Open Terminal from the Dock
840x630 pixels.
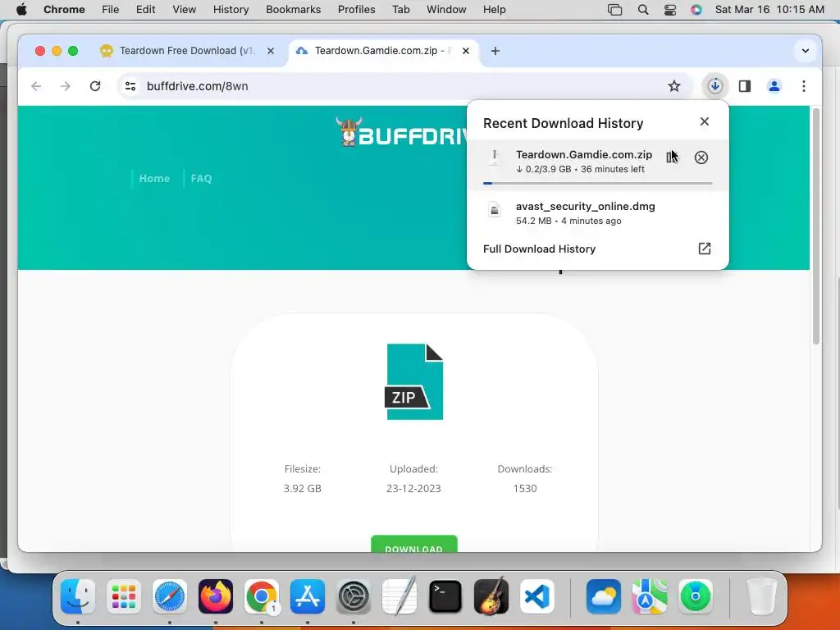pyautogui.click(x=445, y=596)
